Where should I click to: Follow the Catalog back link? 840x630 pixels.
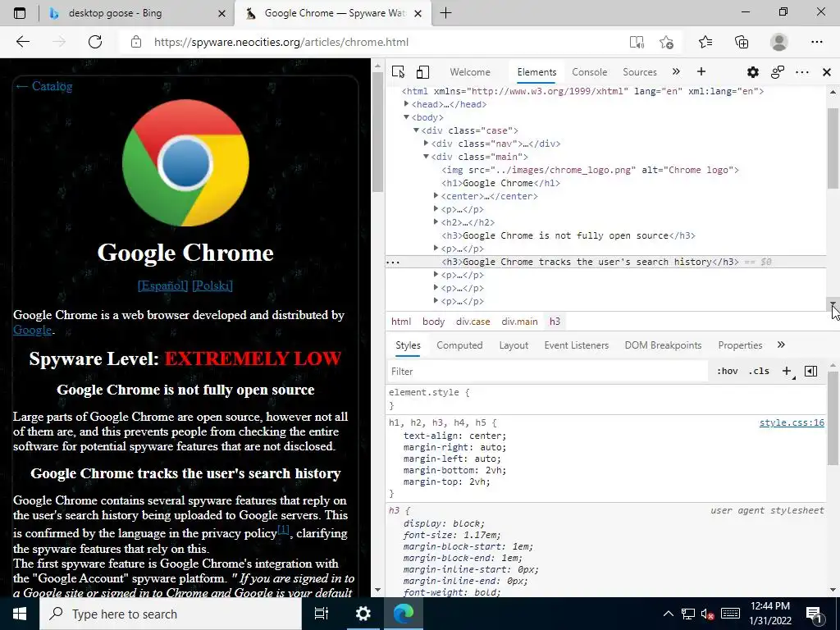43,86
